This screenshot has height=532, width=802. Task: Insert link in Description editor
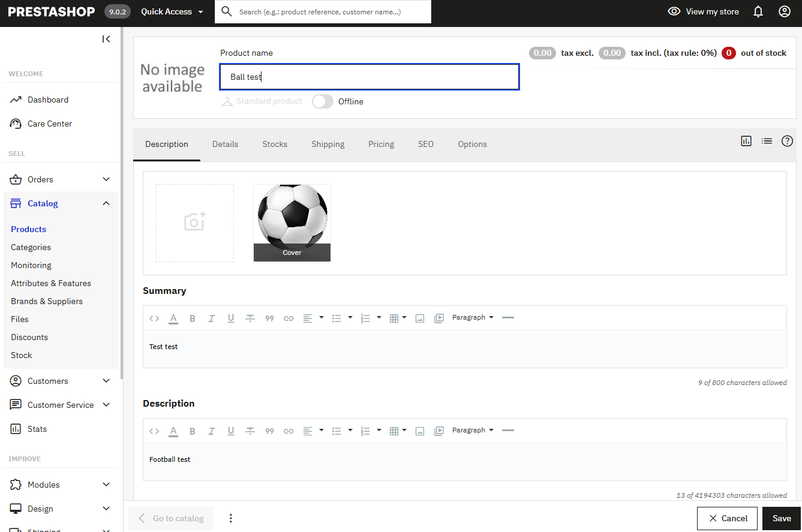pyautogui.click(x=289, y=431)
